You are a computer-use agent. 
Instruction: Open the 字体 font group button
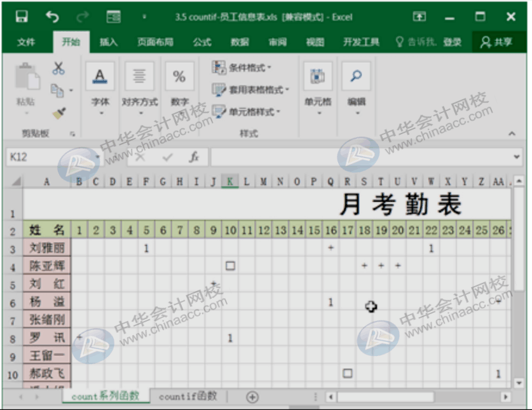(100, 88)
